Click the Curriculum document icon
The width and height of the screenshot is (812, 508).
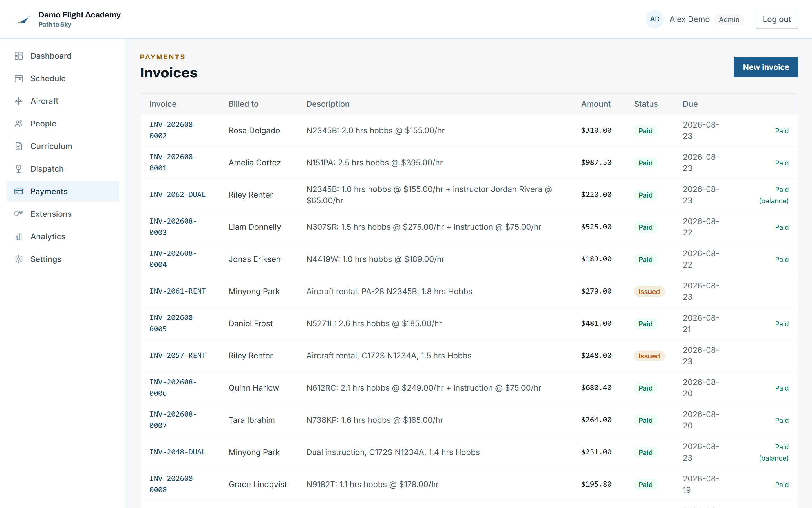tap(19, 146)
